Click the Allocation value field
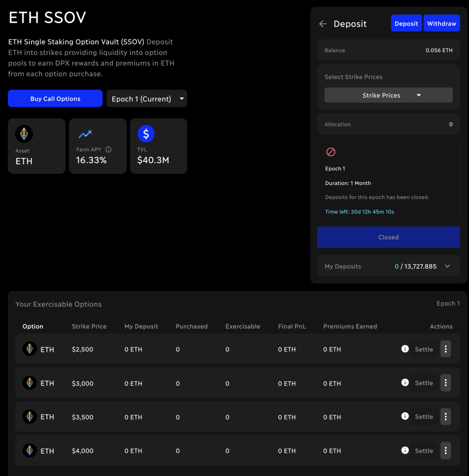Screen dimensions: 469x476 coord(388,124)
